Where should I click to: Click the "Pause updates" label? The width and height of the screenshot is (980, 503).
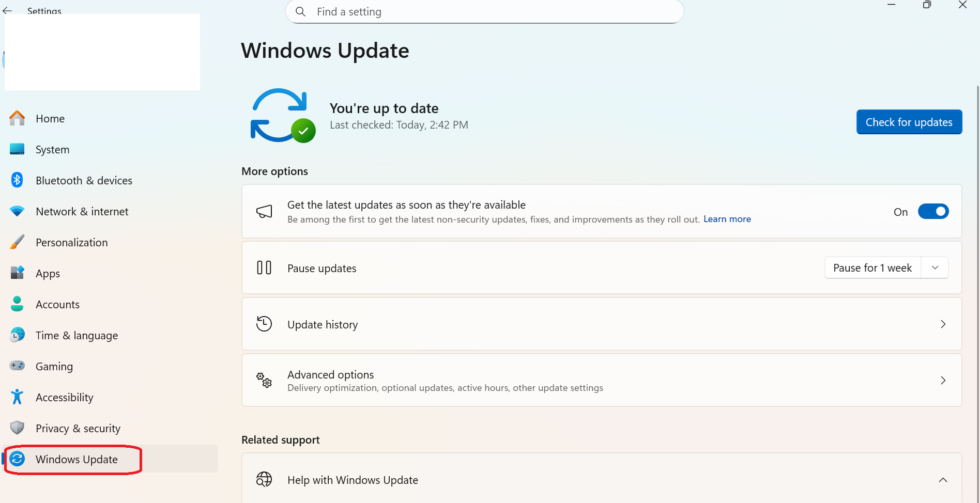click(322, 268)
